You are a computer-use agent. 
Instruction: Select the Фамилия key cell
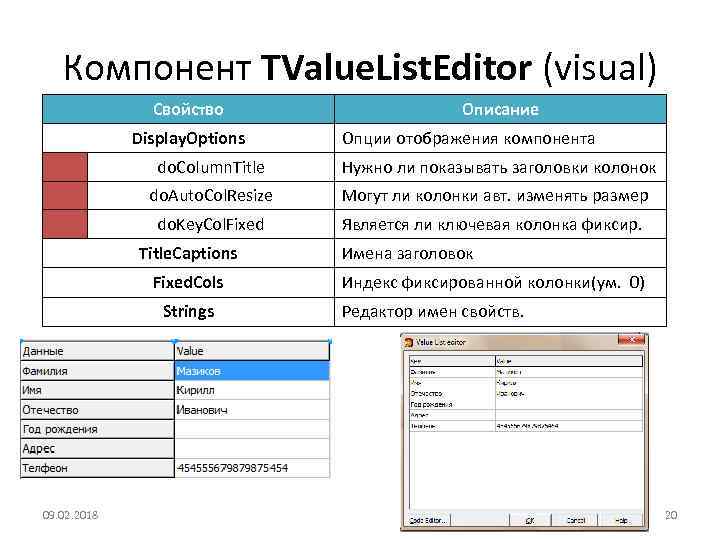(x=97, y=371)
